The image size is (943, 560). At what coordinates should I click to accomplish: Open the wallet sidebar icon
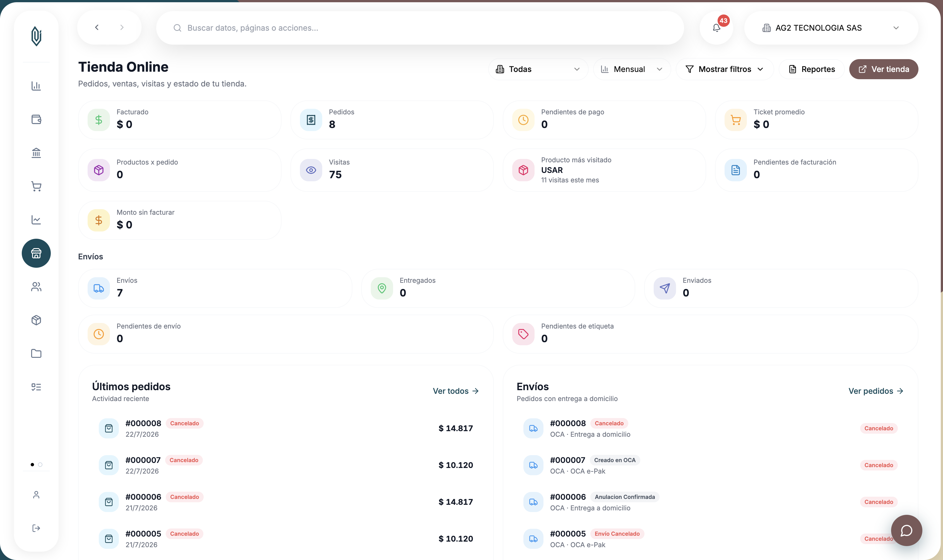[36, 120]
